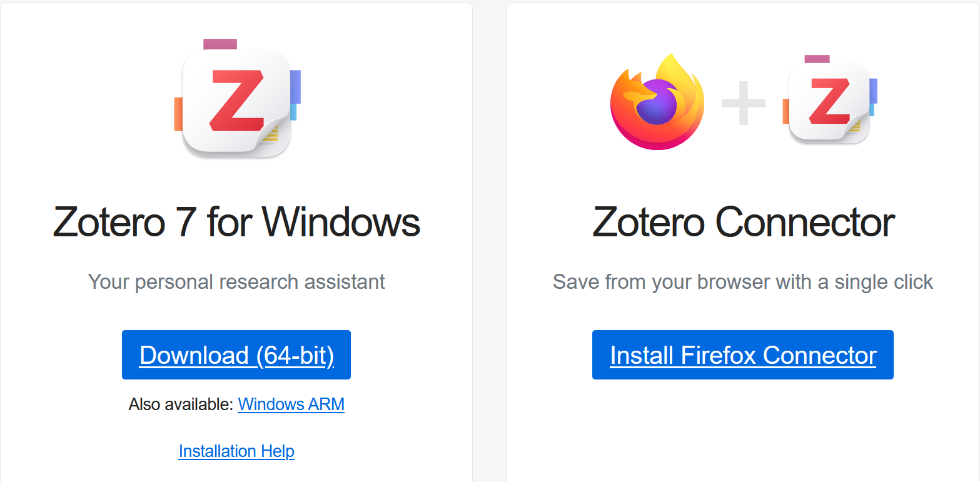Click the "Zotero 7 for Windows" heading

(236, 222)
